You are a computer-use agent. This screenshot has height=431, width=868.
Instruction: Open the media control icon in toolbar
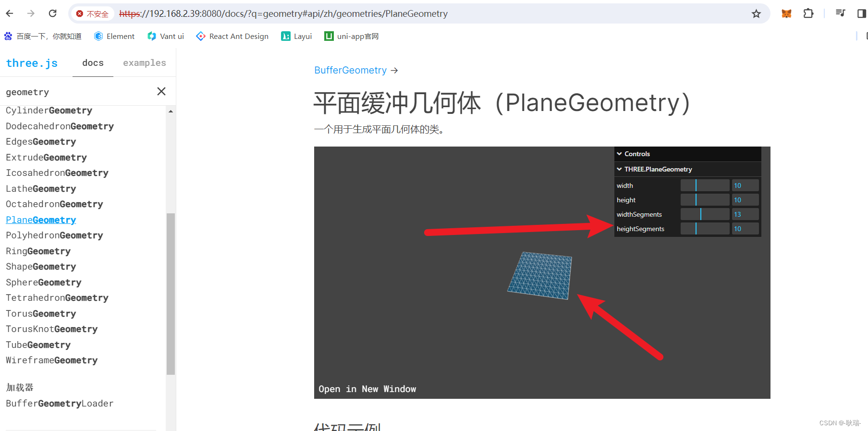(840, 13)
